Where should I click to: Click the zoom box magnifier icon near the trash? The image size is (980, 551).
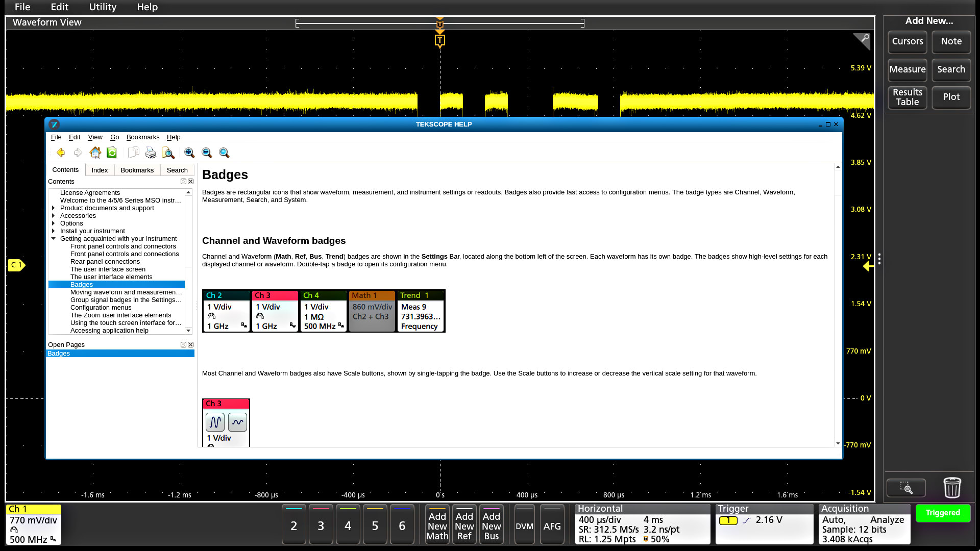pyautogui.click(x=906, y=488)
